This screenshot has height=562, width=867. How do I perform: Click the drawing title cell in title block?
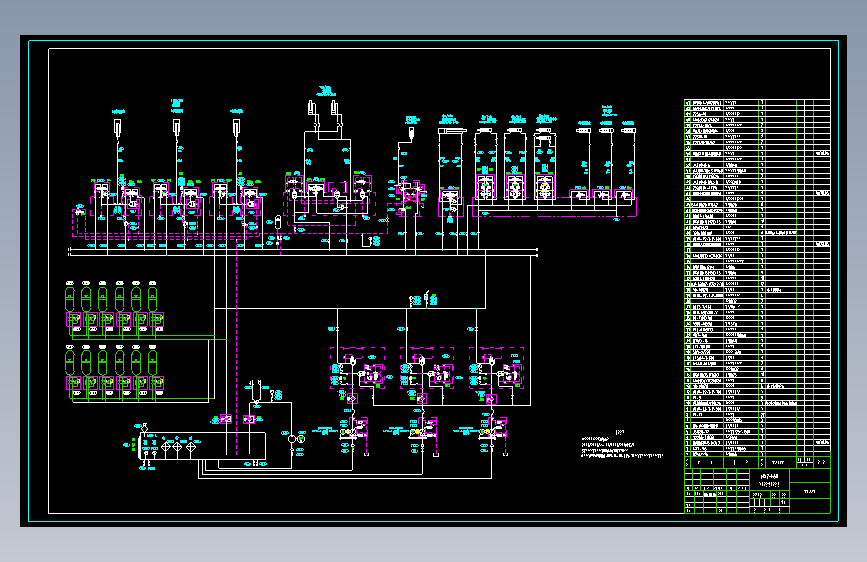pos(769,480)
